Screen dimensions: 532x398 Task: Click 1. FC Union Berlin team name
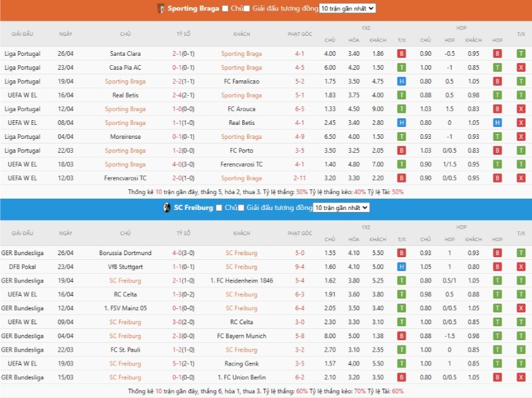pyautogui.click(x=241, y=377)
